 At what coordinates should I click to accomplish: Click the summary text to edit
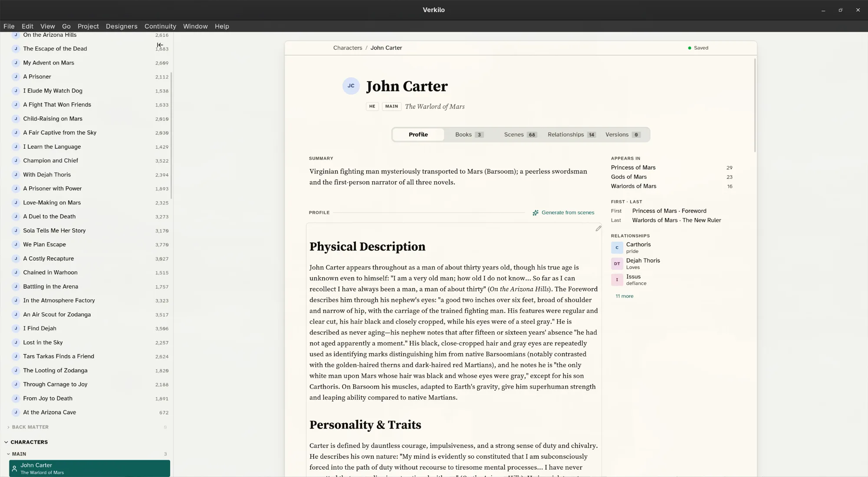(448, 177)
